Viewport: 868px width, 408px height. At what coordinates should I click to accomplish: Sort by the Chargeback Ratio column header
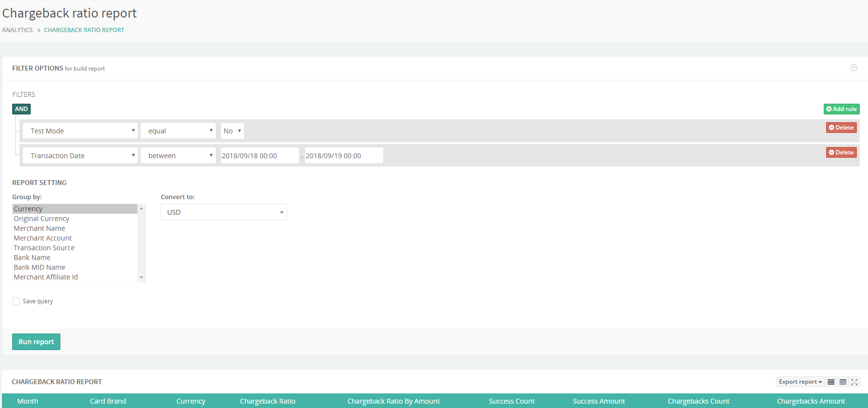268,401
